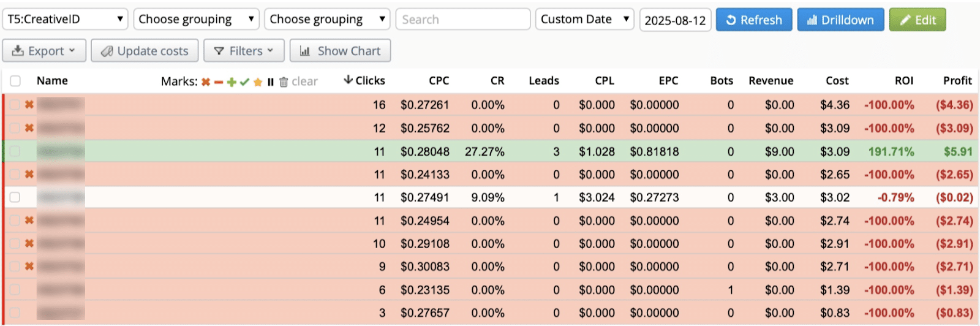Apply the green checkmark mark
The image size is (980, 326).
coord(244,82)
